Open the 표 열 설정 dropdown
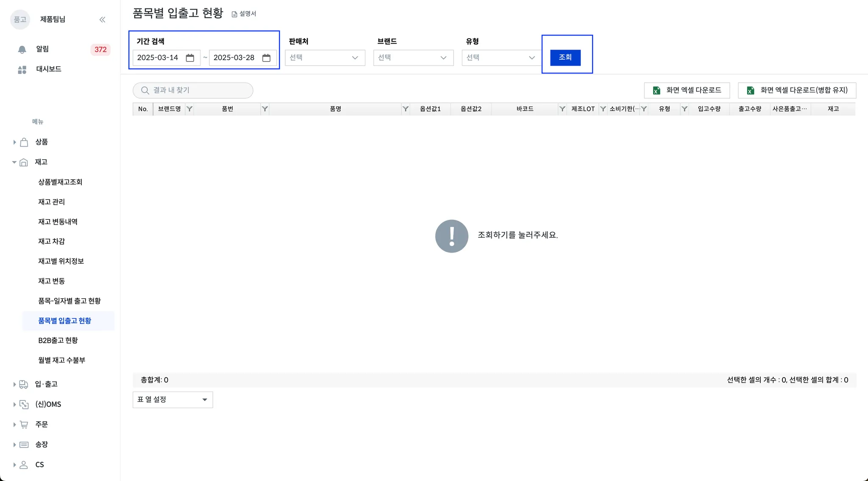This screenshot has width=868, height=481. coord(172,400)
